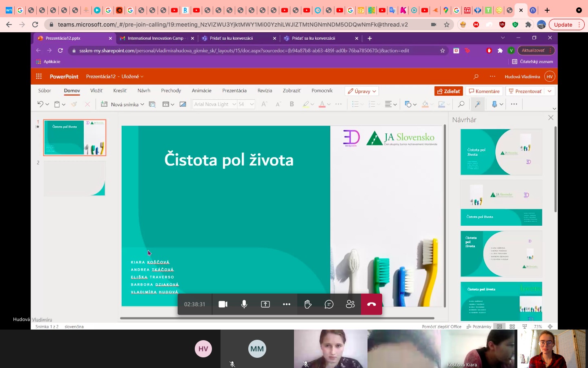Switch to International Innovation Camp tab
Image resolution: width=588 pixels, height=368 pixels.
[x=156, y=38]
